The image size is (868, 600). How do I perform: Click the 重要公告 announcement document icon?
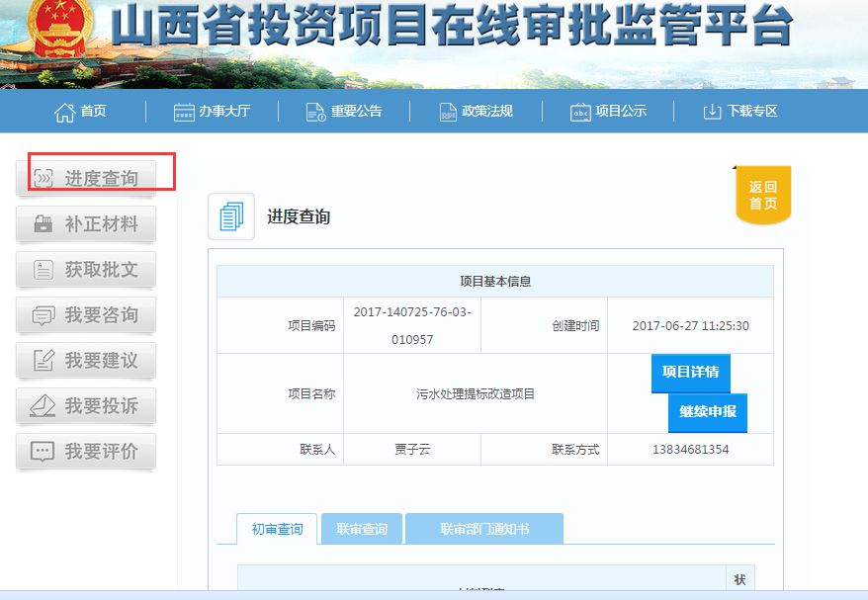(315, 112)
